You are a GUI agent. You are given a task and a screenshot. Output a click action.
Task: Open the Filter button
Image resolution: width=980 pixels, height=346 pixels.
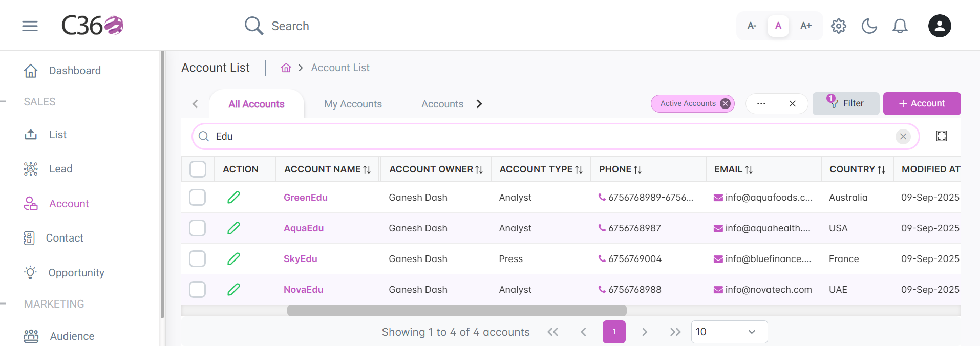pos(846,103)
